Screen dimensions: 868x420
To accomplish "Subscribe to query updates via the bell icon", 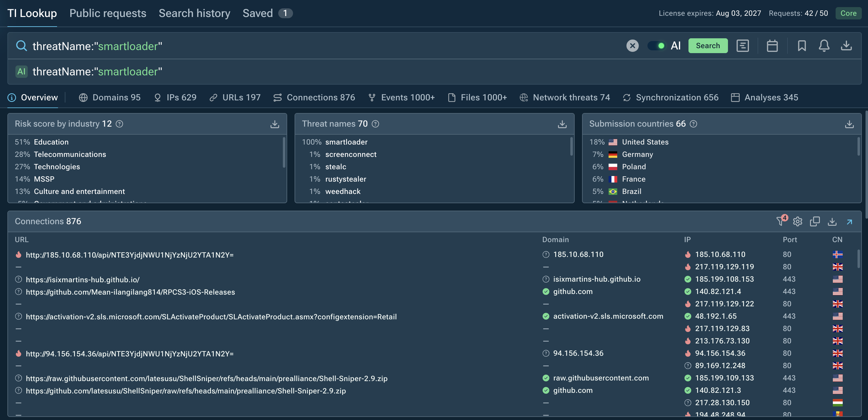I will point(824,45).
